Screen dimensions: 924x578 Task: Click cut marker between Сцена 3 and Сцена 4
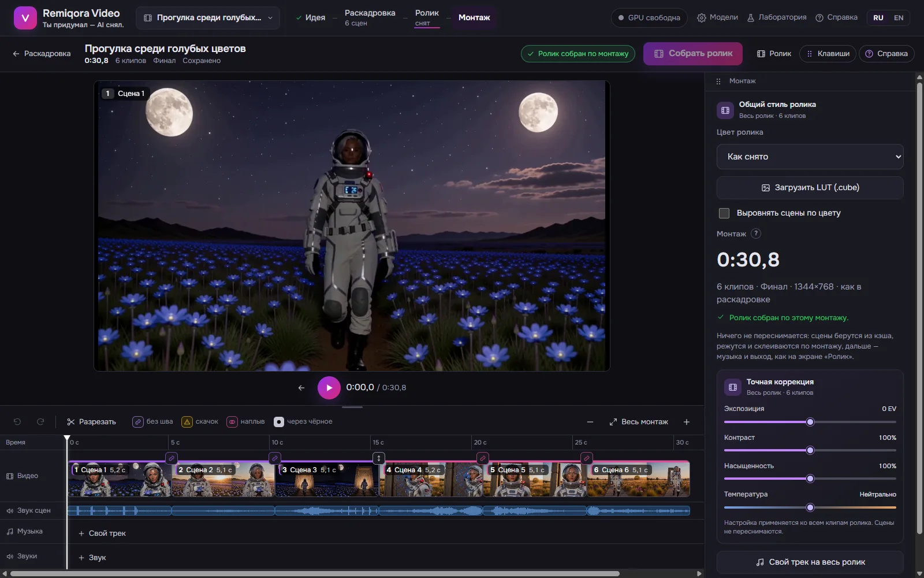379,458
